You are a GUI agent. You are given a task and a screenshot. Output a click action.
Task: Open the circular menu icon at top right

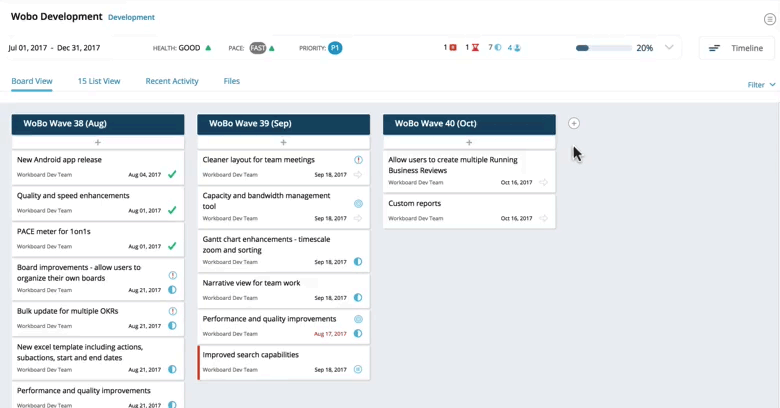tap(770, 19)
